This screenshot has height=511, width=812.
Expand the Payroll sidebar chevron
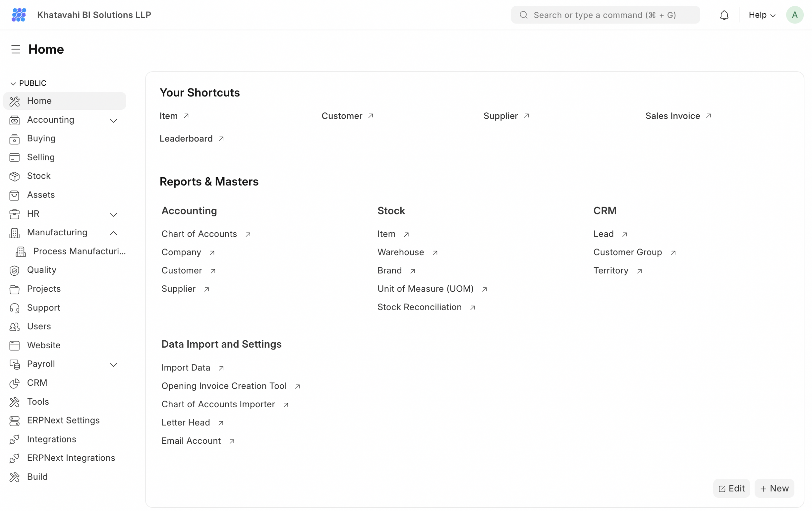[114, 364]
